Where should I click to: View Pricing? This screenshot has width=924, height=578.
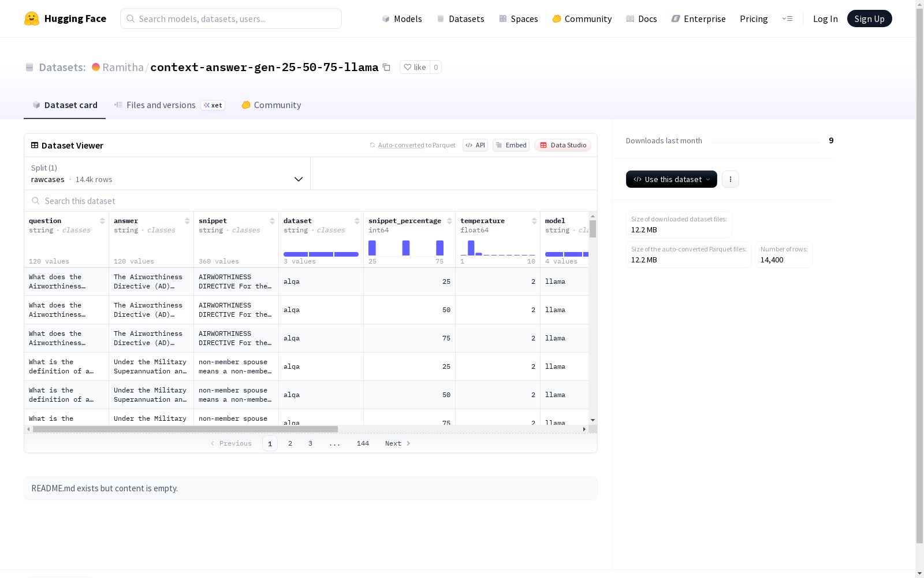click(x=754, y=18)
